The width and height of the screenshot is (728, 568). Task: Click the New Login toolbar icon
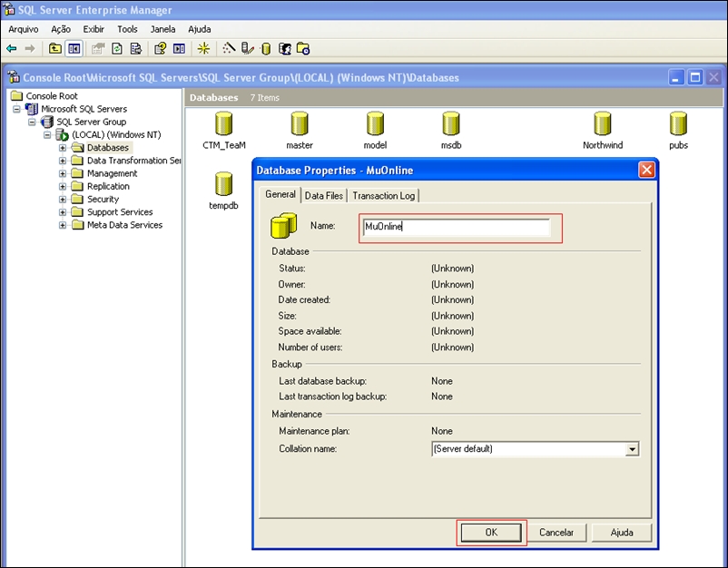[285, 49]
